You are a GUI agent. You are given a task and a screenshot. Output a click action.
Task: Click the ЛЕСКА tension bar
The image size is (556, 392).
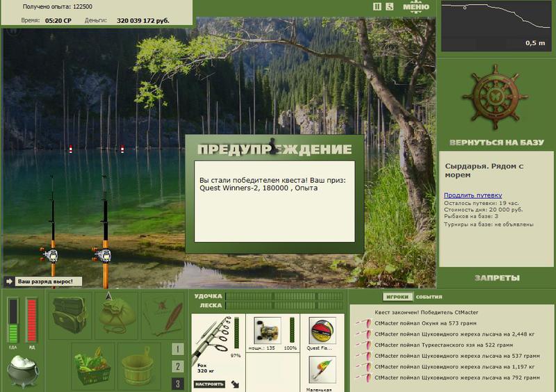tap(284, 305)
